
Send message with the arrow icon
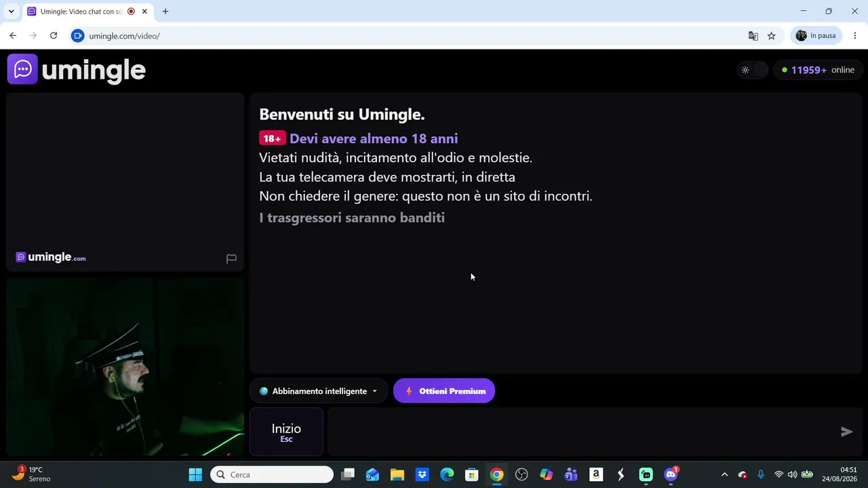pyautogui.click(x=846, y=432)
